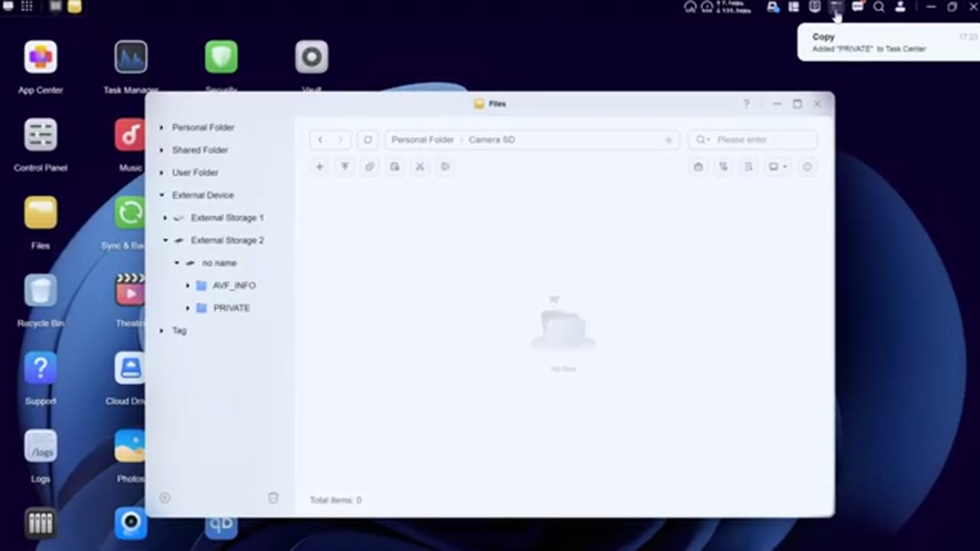Expand the Tag section in sidebar

(162, 331)
